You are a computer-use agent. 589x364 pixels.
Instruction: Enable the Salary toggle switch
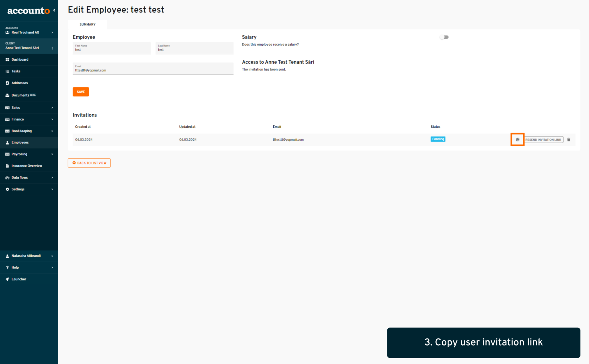tap(444, 37)
